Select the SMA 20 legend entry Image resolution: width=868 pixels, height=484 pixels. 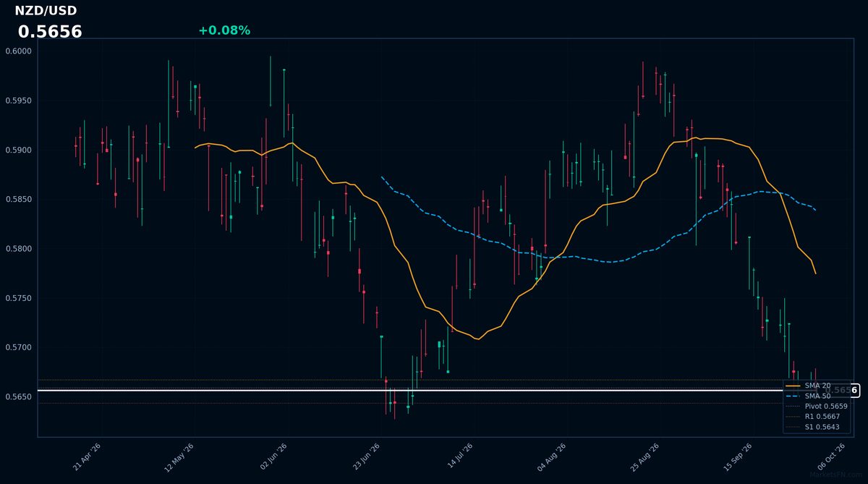(x=817, y=386)
